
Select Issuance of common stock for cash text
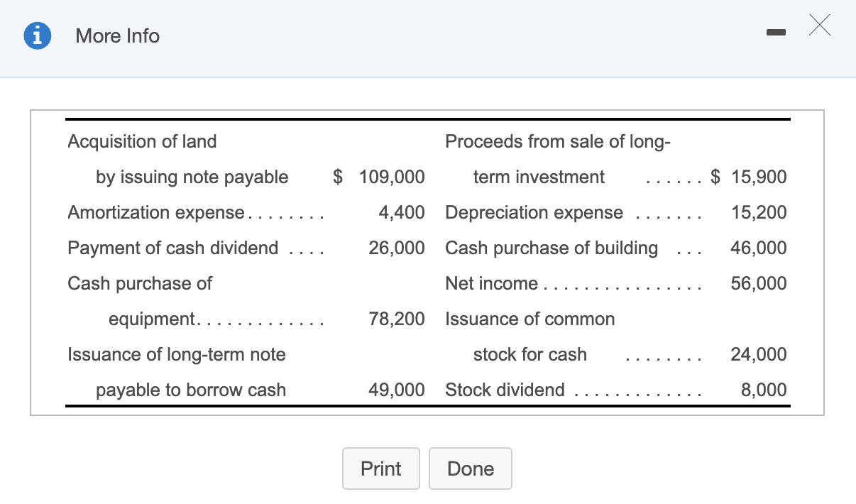point(530,336)
